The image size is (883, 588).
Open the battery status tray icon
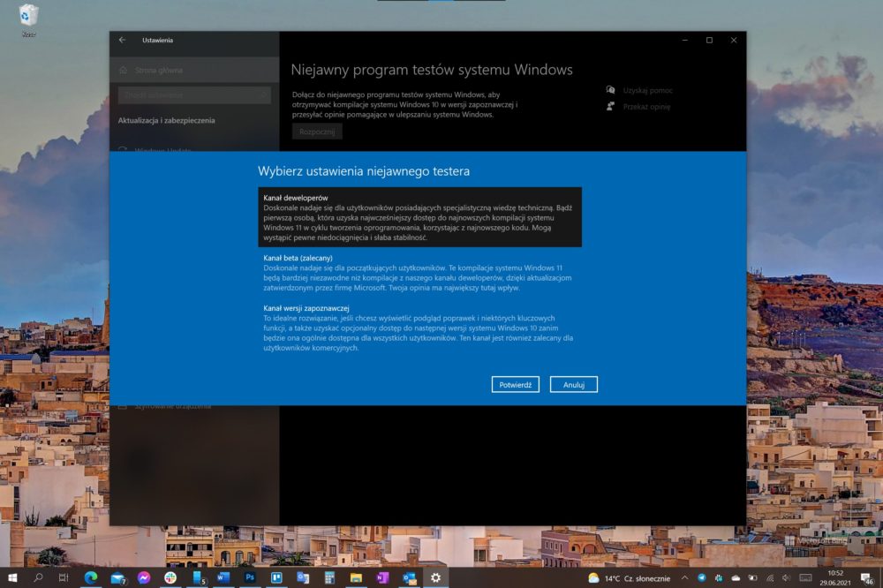click(753, 578)
